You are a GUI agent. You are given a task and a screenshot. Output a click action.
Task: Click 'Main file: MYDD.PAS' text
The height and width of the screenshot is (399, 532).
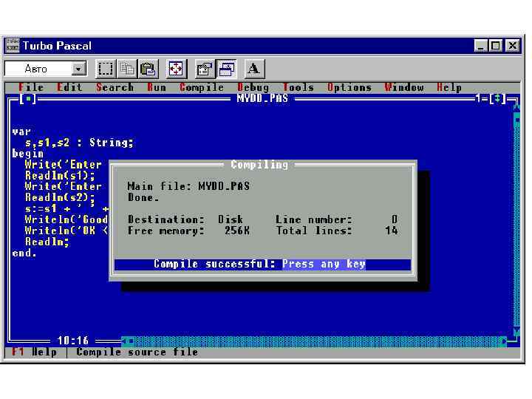[x=188, y=186]
